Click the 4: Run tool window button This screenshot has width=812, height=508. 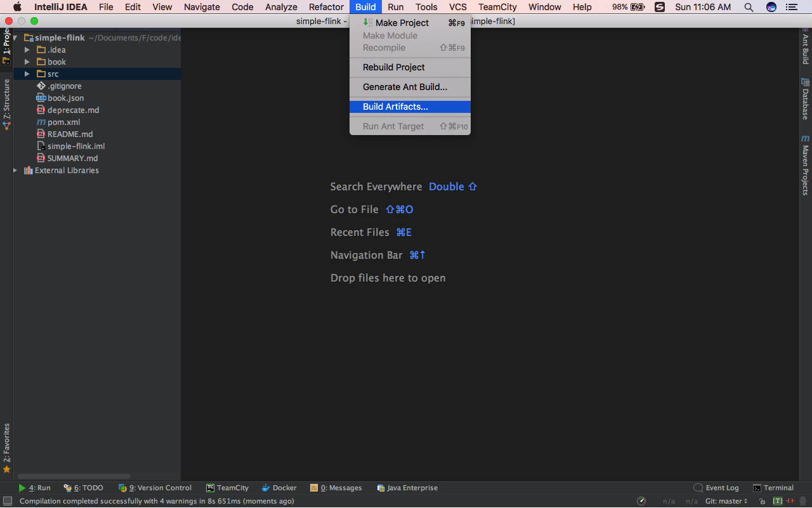coord(34,488)
